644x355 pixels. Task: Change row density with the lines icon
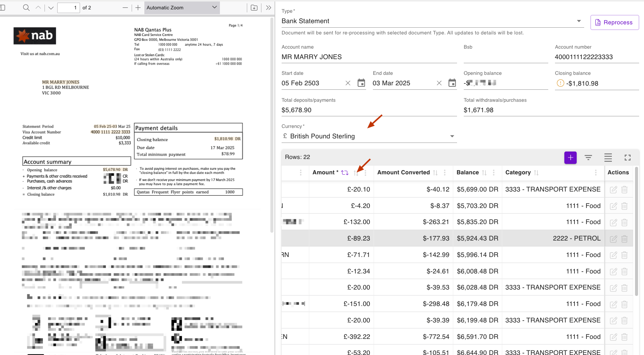point(608,157)
